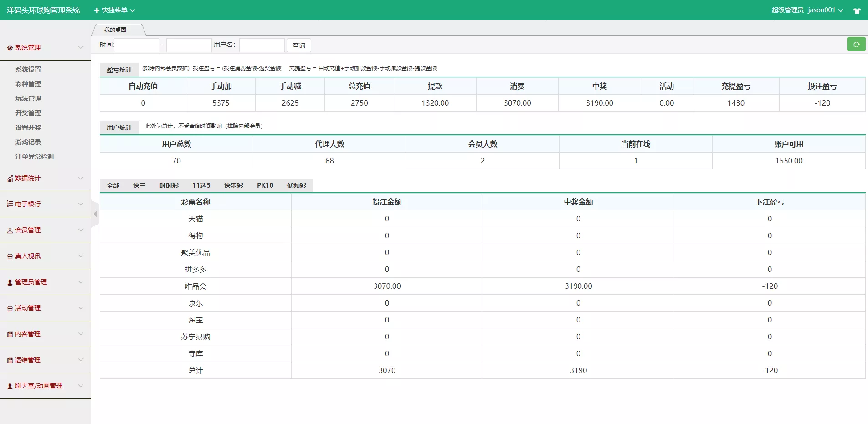Screen dimensions: 868x424
Task: Open 彩种管理 in the sidebar
Action: tap(28, 84)
